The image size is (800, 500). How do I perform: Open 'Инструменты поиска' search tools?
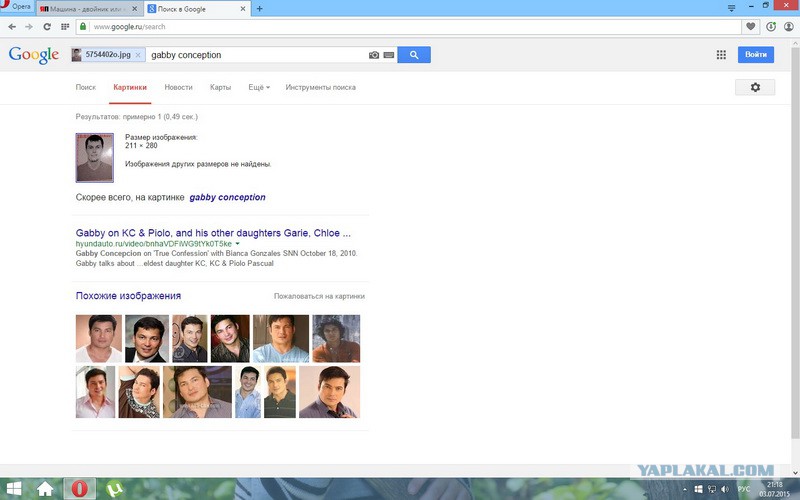320,87
